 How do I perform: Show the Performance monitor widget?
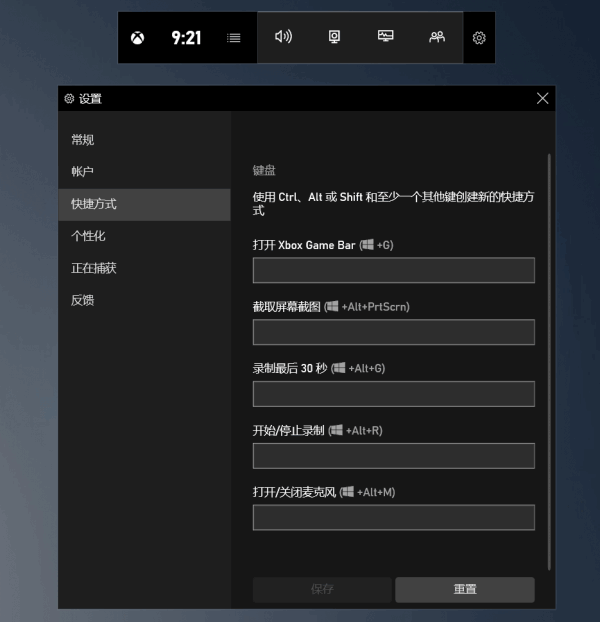click(x=386, y=37)
